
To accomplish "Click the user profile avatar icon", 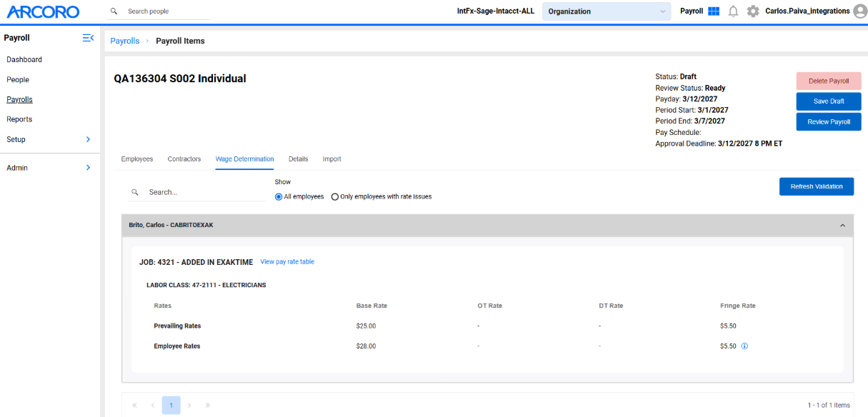I will coord(859,11).
